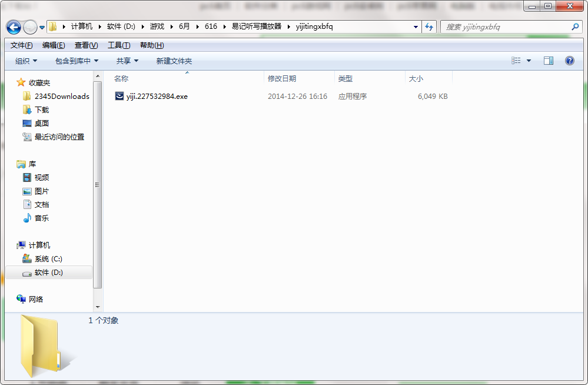Select 库 in navigation pane
Image resolution: width=588 pixels, height=385 pixels.
pos(32,164)
